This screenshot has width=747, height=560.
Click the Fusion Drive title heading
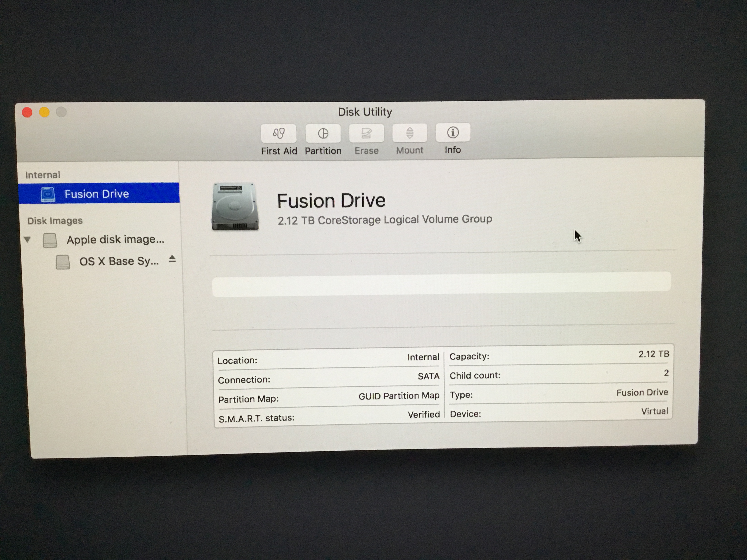point(331,200)
